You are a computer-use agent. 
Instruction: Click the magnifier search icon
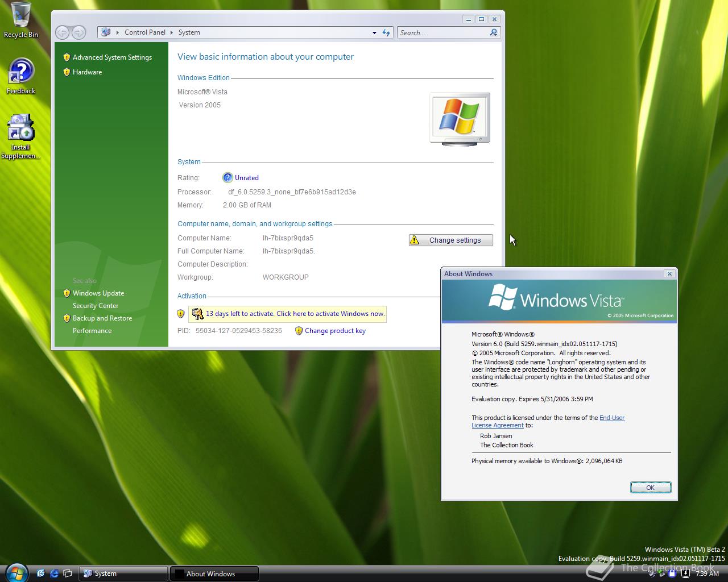tap(494, 32)
